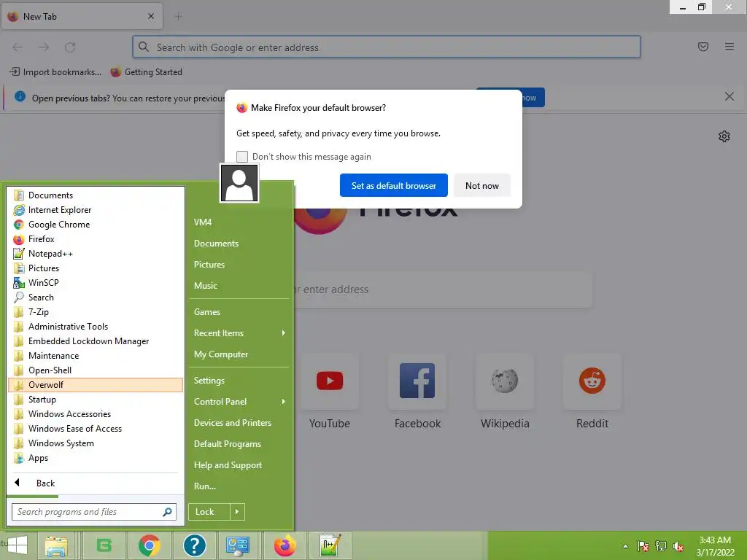Click the user account picture in Start menu
Screen dimensions: 747x560
coord(239,183)
